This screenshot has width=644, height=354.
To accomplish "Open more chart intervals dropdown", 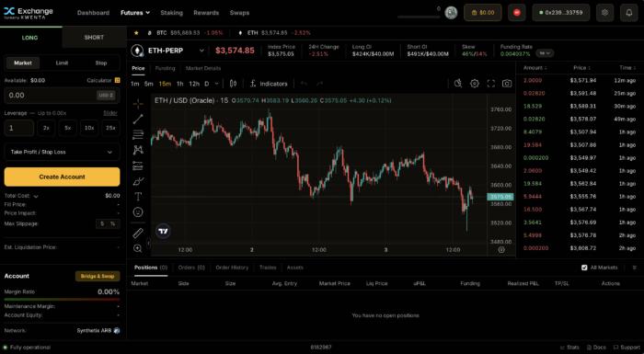I will [216, 84].
